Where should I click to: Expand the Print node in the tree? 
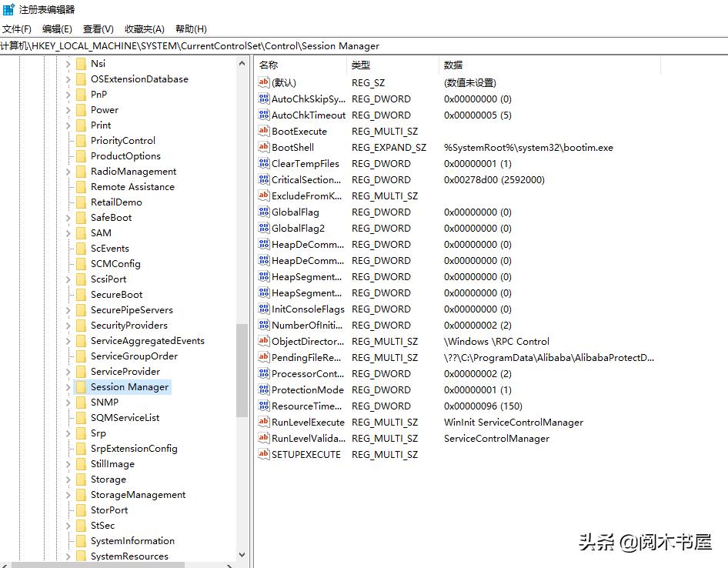tap(69, 125)
